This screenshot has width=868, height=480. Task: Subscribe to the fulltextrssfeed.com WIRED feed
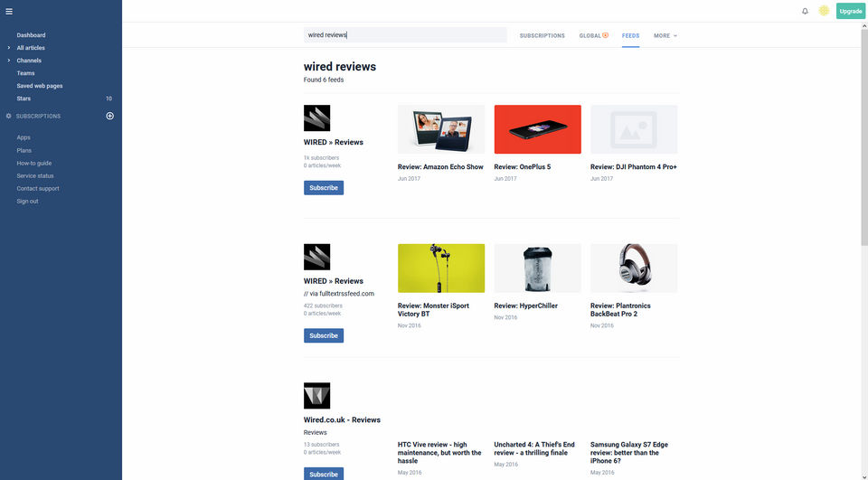[324, 335]
